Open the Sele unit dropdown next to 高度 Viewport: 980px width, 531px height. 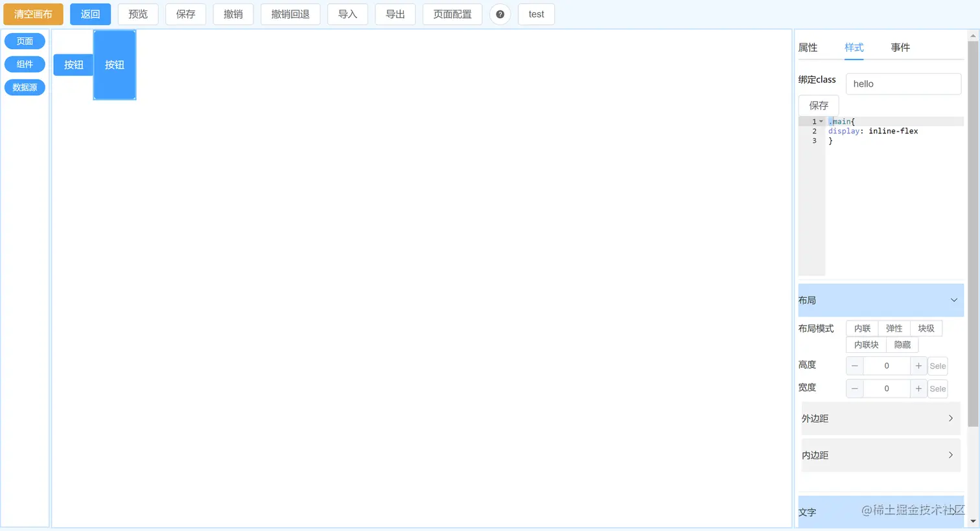[x=937, y=365]
